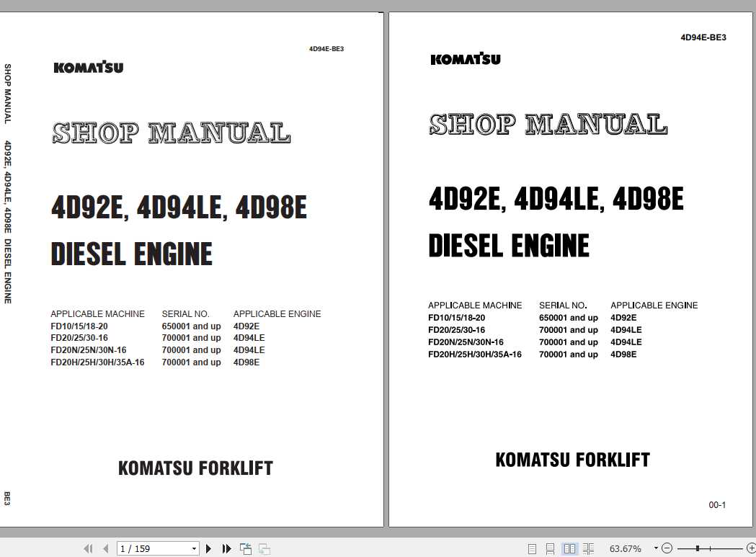This screenshot has height=557, width=756.
Task: Select the two-page continuous view icon
Action: coord(589,548)
